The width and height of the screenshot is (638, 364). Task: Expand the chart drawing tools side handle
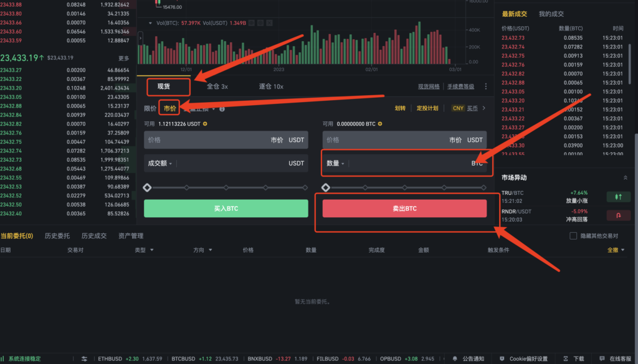point(140,38)
